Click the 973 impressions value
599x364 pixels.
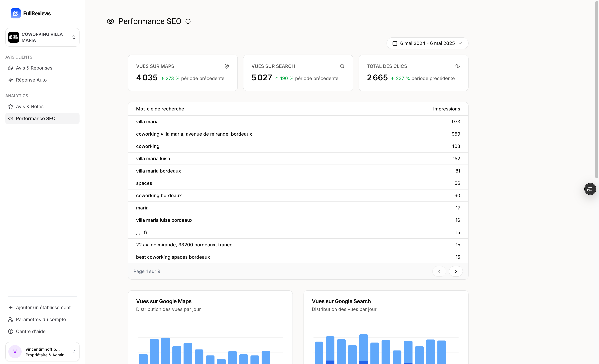pos(456,121)
